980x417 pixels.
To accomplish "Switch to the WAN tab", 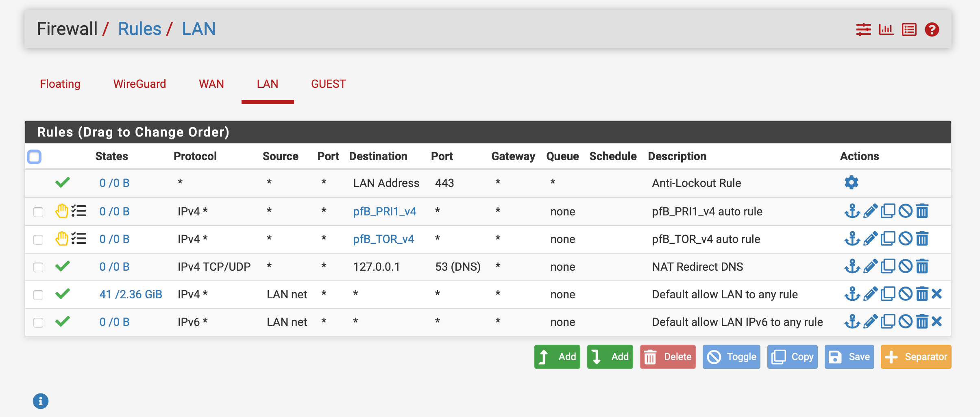I will (x=211, y=84).
